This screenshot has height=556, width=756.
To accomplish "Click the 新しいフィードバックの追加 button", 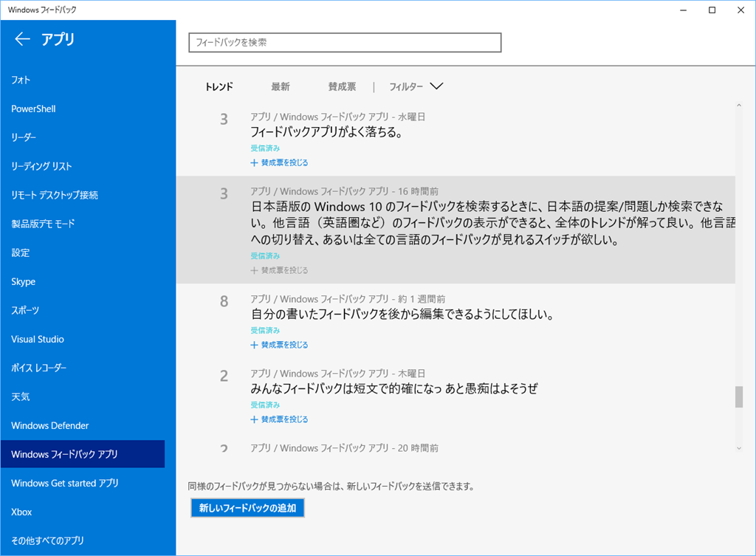I will click(247, 508).
